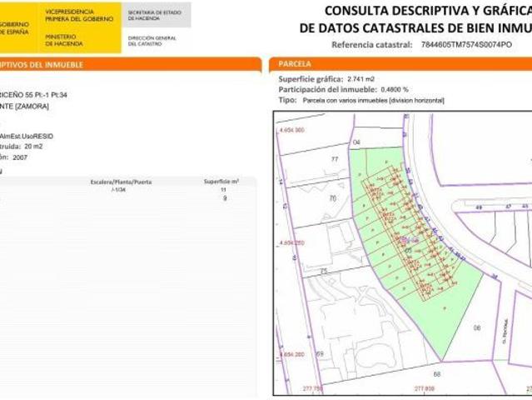Click the cadastral reference number 7844605TM7574S0074PO

(x=465, y=43)
